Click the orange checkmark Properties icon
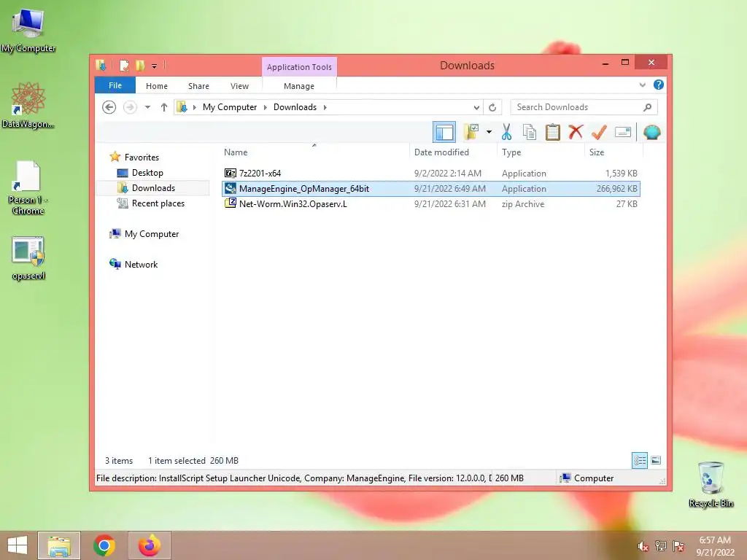This screenshot has width=747, height=560. [599, 132]
